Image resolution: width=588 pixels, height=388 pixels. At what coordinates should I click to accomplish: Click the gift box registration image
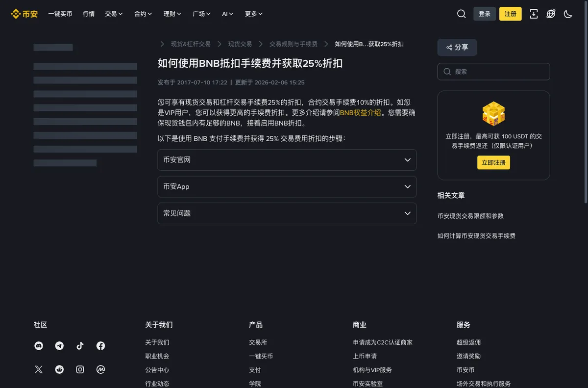point(493,114)
